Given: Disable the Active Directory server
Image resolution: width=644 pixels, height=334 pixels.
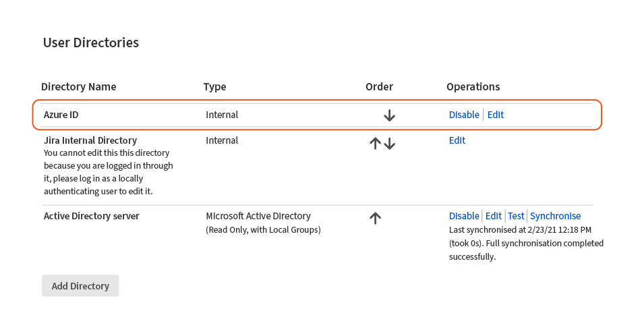Looking at the screenshot, I should click(x=464, y=216).
